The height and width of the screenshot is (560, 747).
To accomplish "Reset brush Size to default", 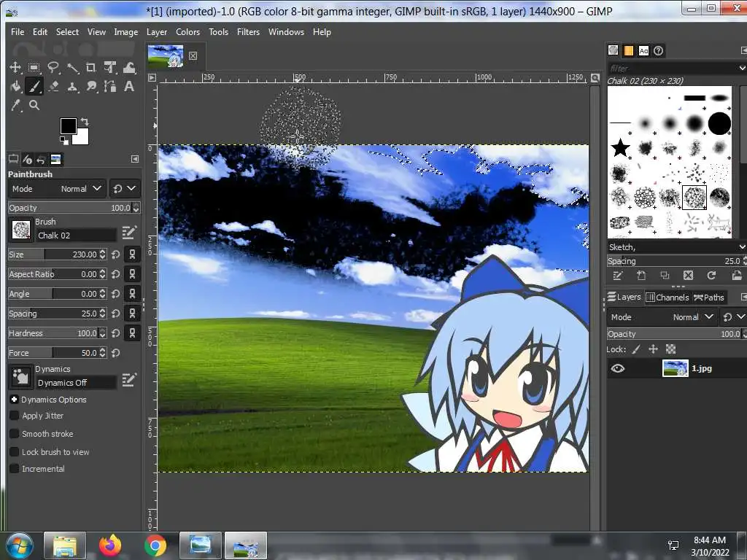I will tap(115, 254).
